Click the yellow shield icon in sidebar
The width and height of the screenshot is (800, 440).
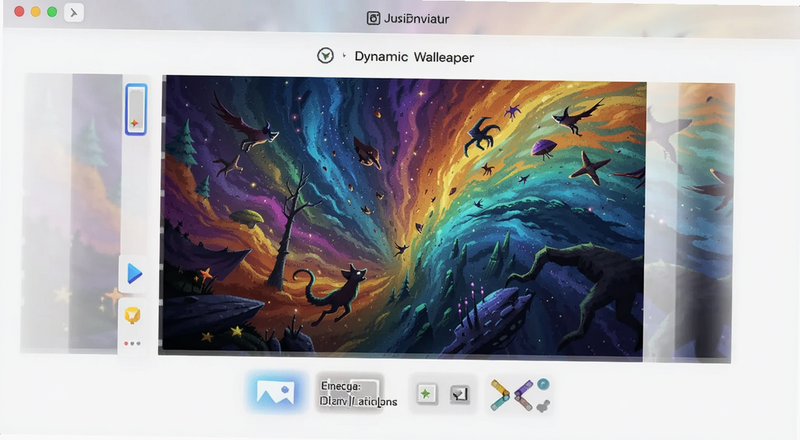tap(133, 315)
